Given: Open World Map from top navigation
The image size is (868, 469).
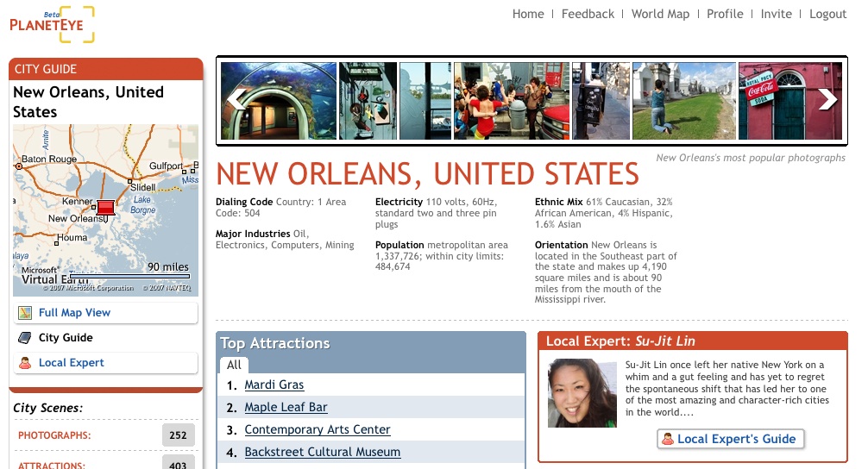Looking at the screenshot, I should tap(660, 14).
